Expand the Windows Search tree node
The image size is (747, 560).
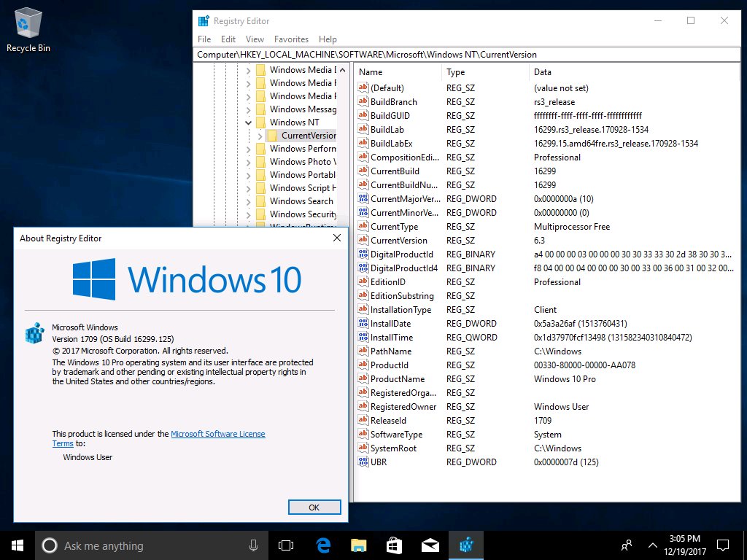[x=248, y=201]
